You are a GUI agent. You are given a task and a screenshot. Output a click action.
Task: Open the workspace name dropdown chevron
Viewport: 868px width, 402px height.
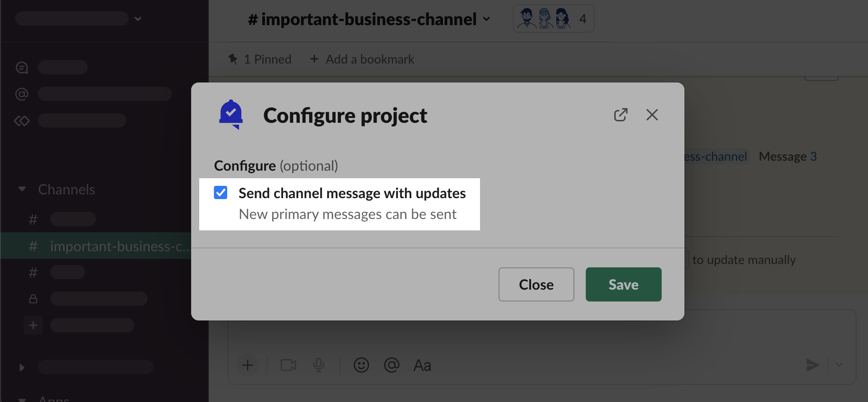click(138, 19)
